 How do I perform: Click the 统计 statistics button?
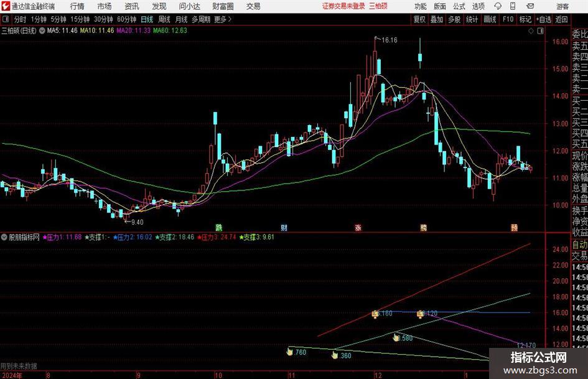472,19
